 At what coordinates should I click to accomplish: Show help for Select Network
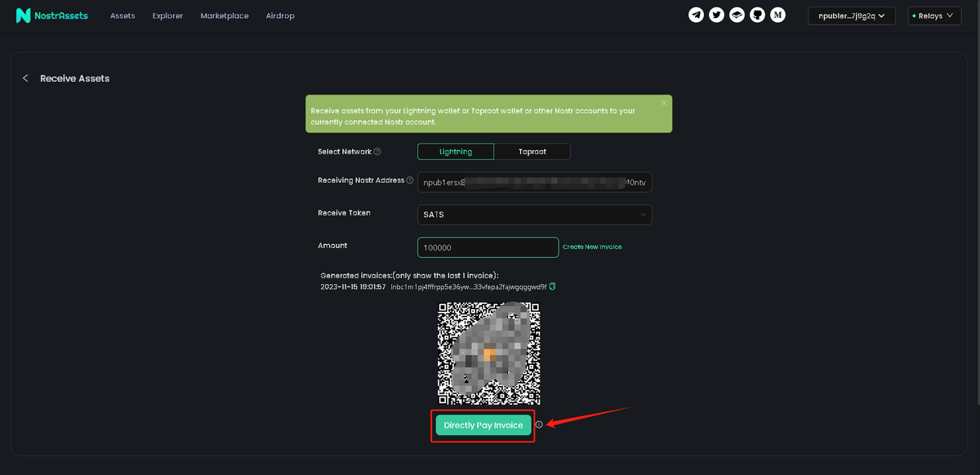click(377, 152)
